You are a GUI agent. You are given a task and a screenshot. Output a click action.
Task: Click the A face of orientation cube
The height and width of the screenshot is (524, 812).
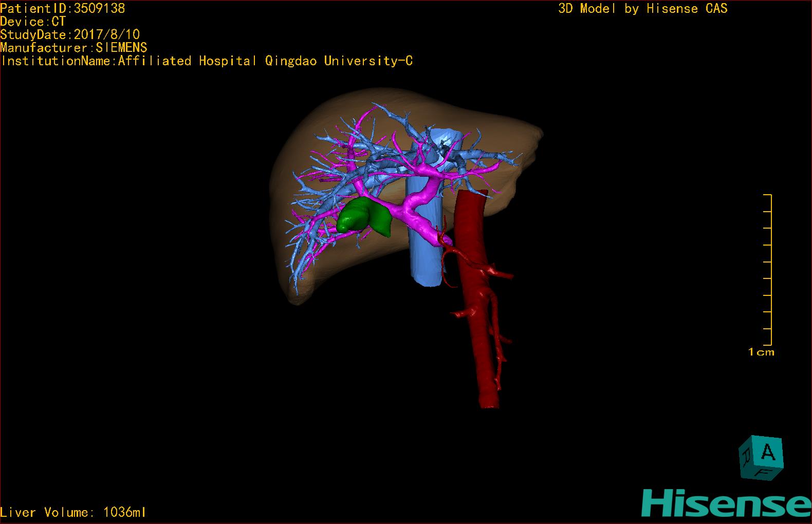pyautogui.click(x=768, y=452)
